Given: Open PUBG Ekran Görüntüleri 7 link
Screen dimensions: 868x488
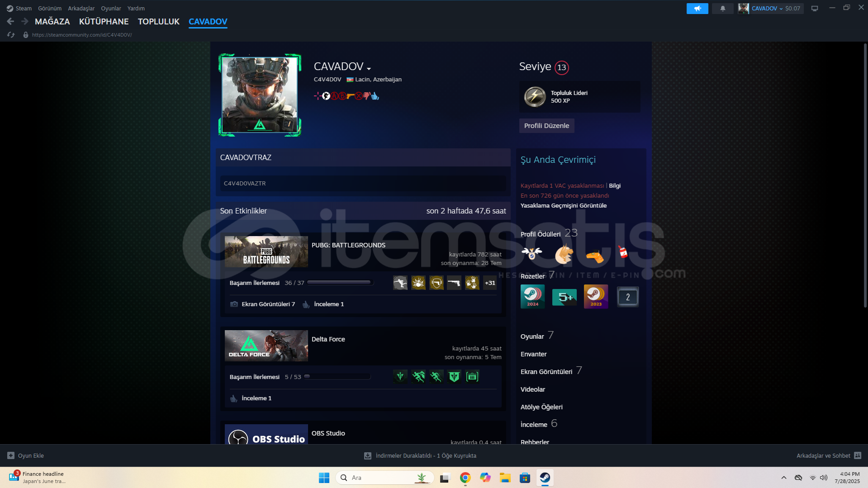Looking at the screenshot, I should 268,304.
